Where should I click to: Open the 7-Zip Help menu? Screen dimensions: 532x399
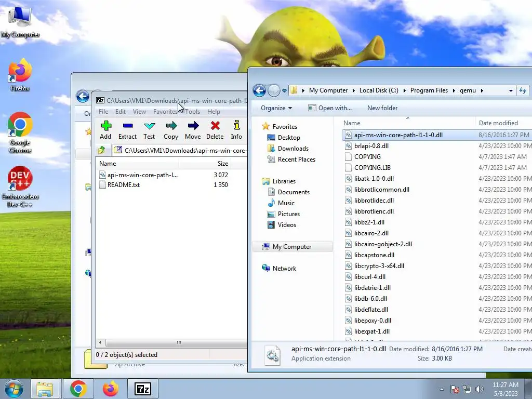click(x=214, y=112)
